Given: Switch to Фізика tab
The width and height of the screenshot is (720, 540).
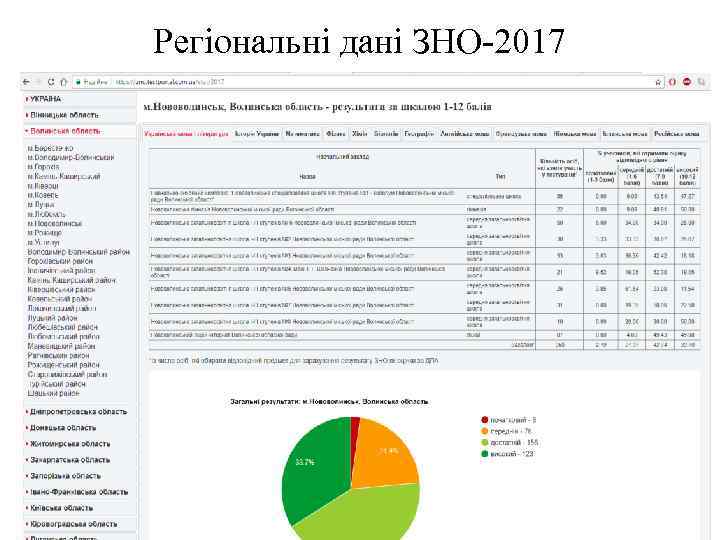Looking at the screenshot, I should point(336,134).
